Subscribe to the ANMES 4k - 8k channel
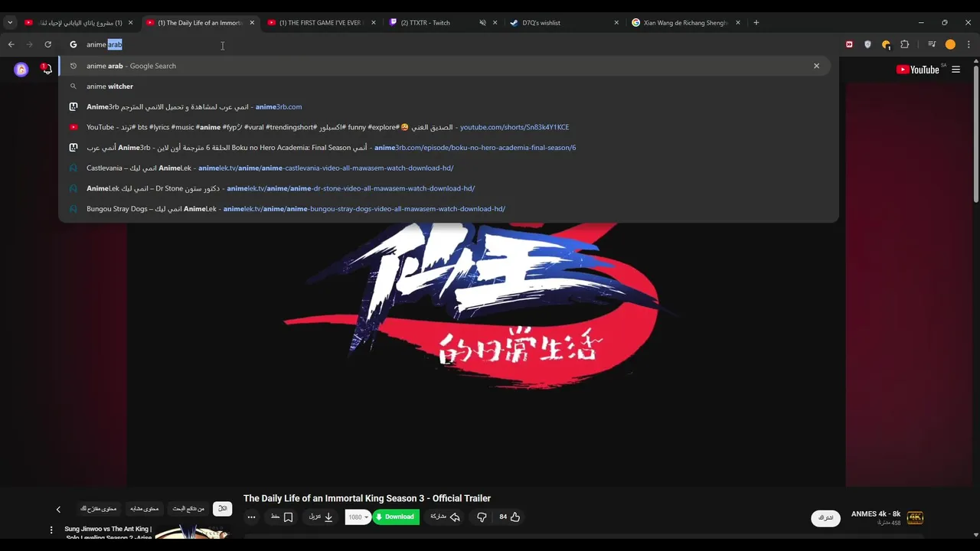This screenshot has width=980, height=551. point(825,518)
